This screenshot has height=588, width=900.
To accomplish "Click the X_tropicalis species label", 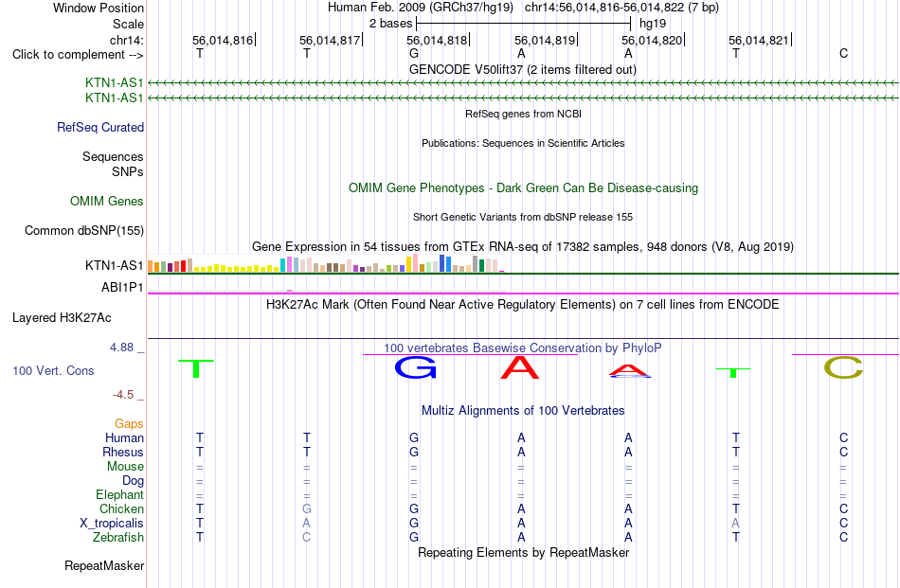I will click(x=112, y=524).
